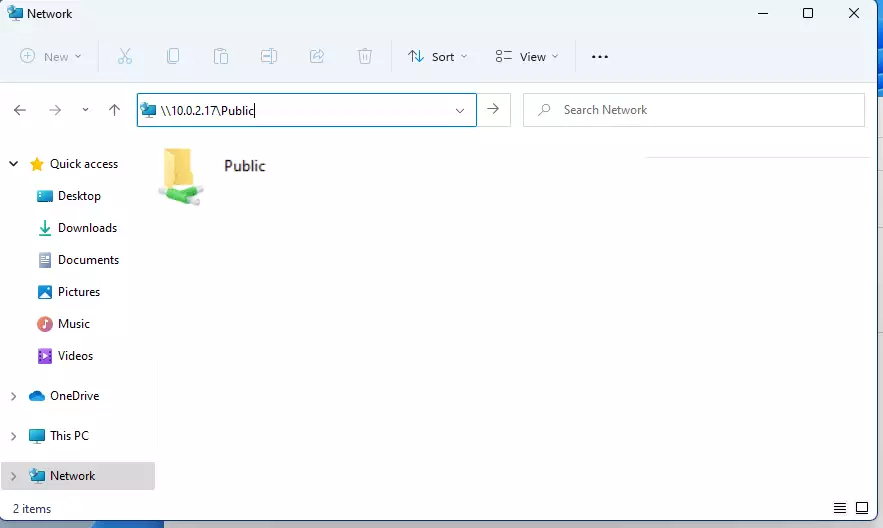Click the 2 items status text
This screenshot has height=528, width=883.
(32, 509)
